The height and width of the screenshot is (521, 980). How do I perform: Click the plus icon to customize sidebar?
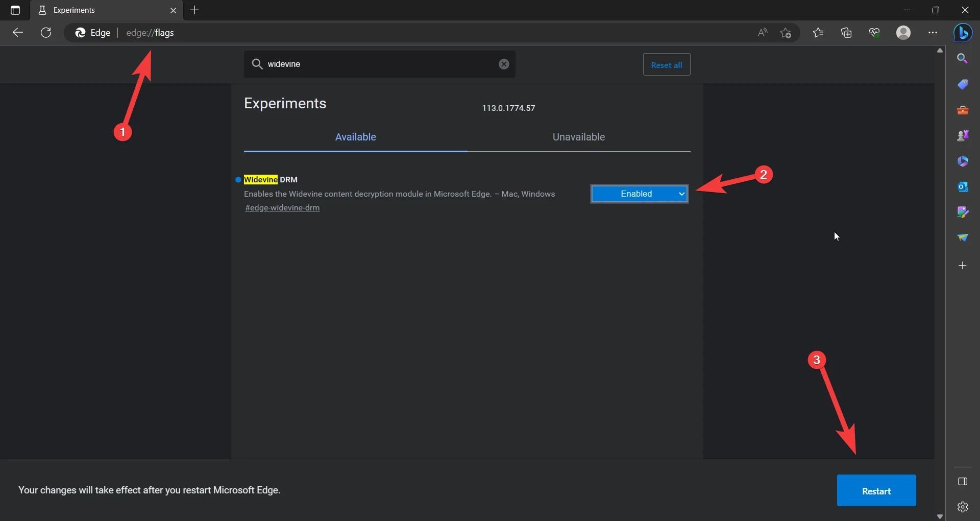pyautogui.click(x=963, y=266)
